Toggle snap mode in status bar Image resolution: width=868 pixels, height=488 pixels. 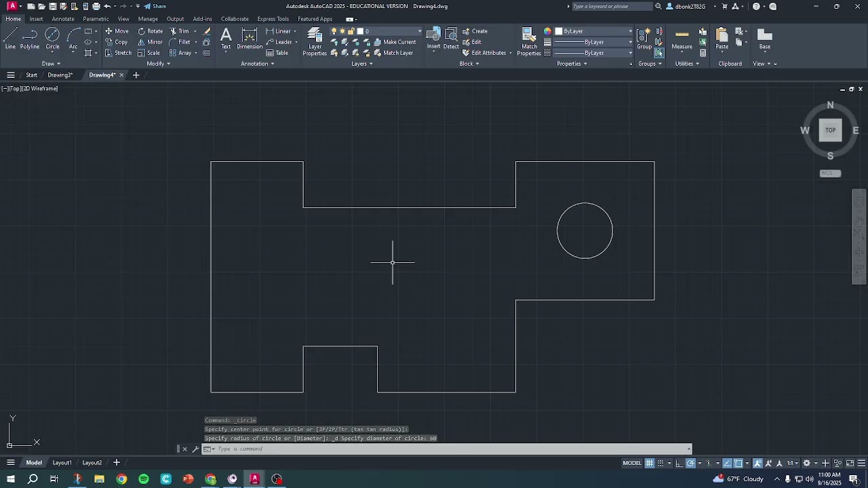coord(660,463)
